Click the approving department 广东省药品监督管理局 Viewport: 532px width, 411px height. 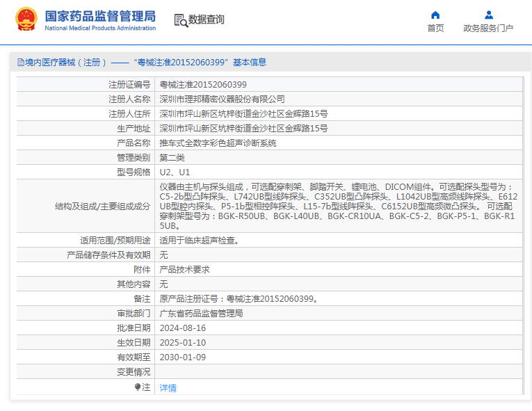(x=201, y=314)
